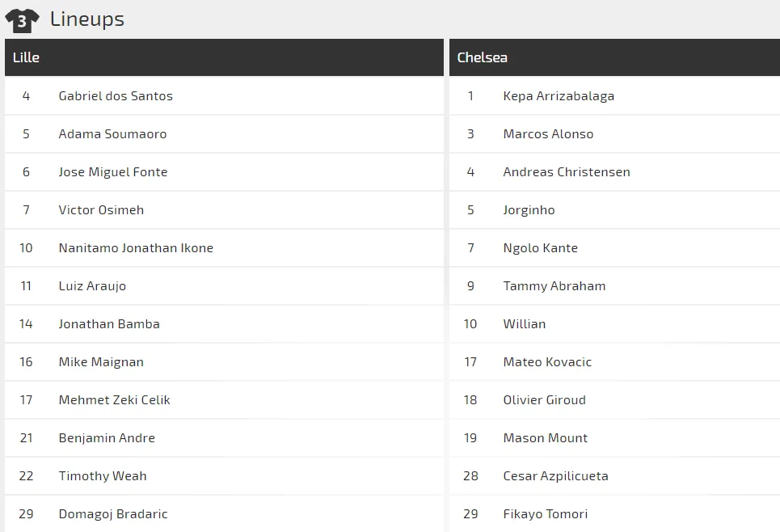
Task: Open Gabriel dos Santos player entry
Action: pos(116,96)
